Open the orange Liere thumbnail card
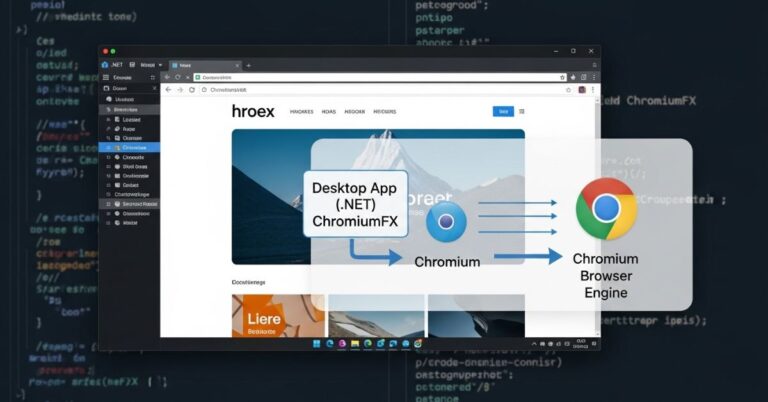Screen dimensions: 768x402 [278, 316]
